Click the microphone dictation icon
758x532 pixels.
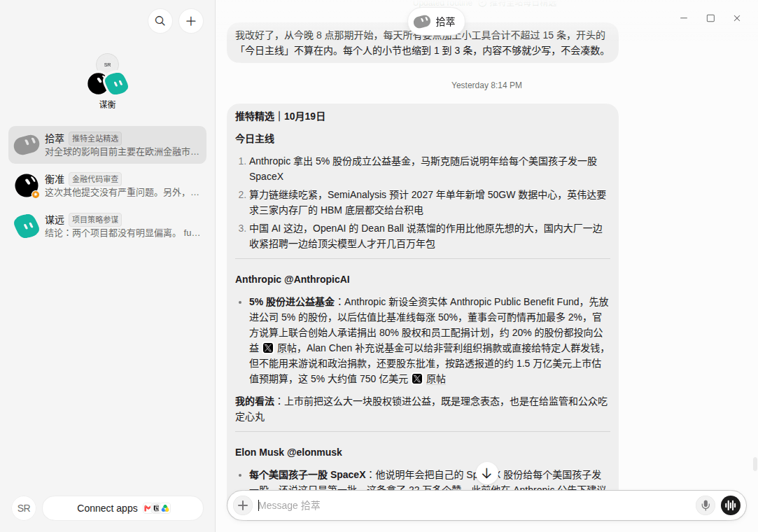tap(706, 505)
